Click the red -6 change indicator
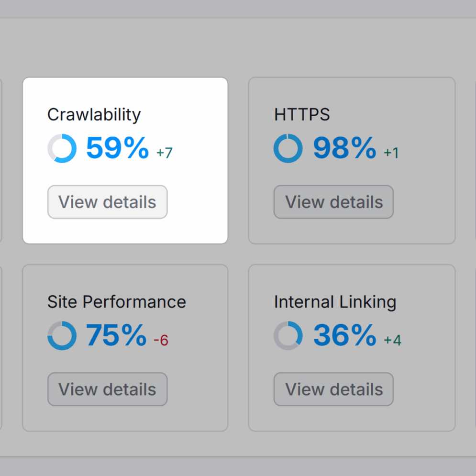The width and height of the screenshot is (476, 476). click(161, 341)
